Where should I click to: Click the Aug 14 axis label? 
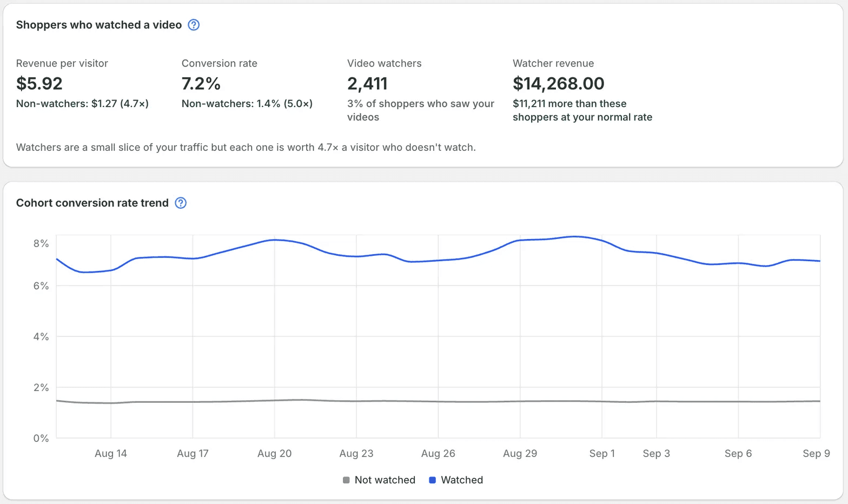point(111,453)
